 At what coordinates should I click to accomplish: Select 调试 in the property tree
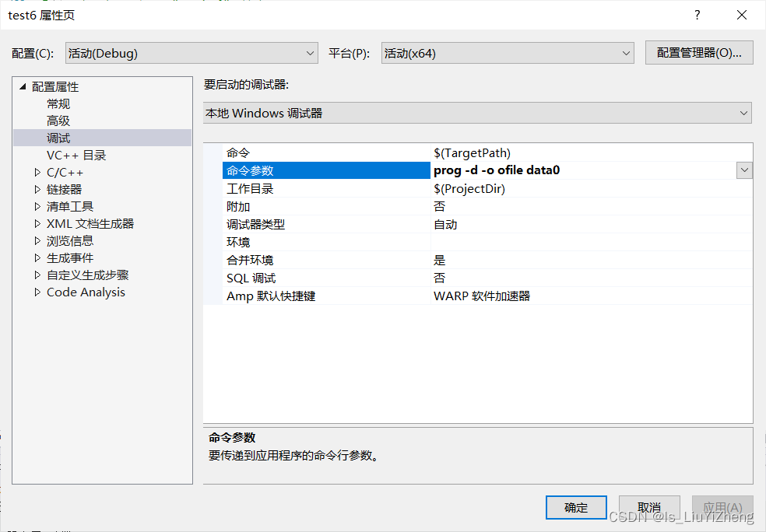(58, 138)
